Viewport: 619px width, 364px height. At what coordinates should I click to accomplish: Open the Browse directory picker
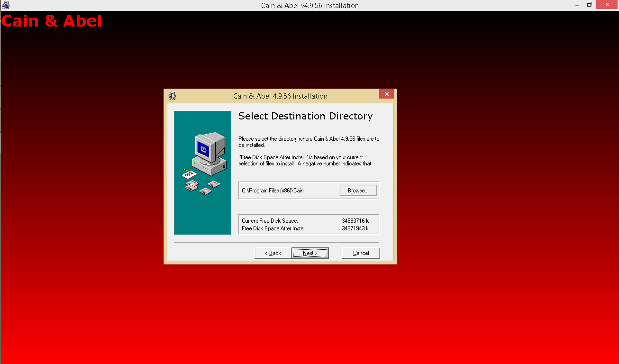[358, 190]
